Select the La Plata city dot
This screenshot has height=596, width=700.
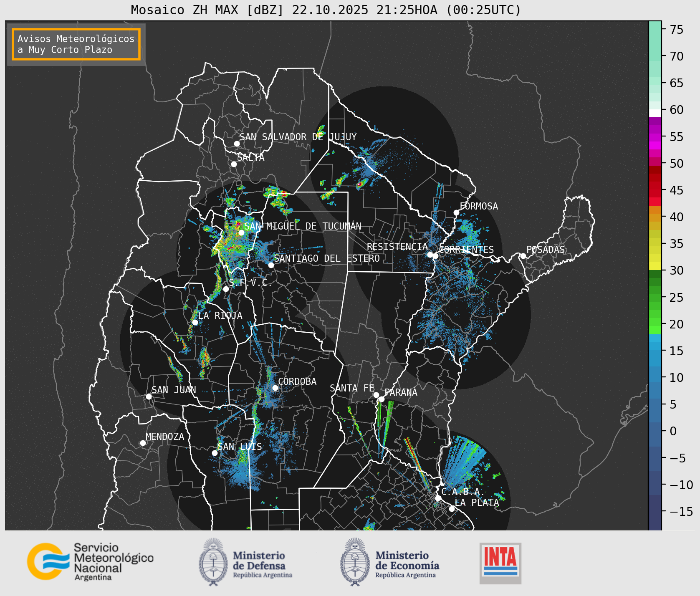coord(452,508)
